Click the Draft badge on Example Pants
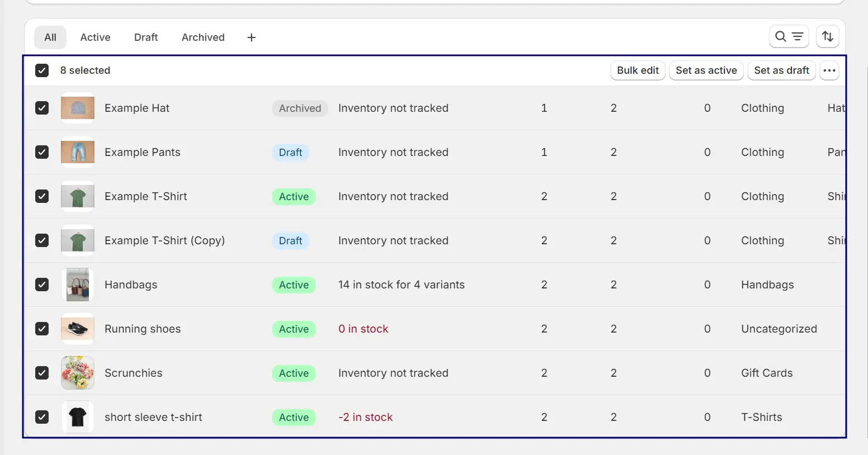 point(291,152)
